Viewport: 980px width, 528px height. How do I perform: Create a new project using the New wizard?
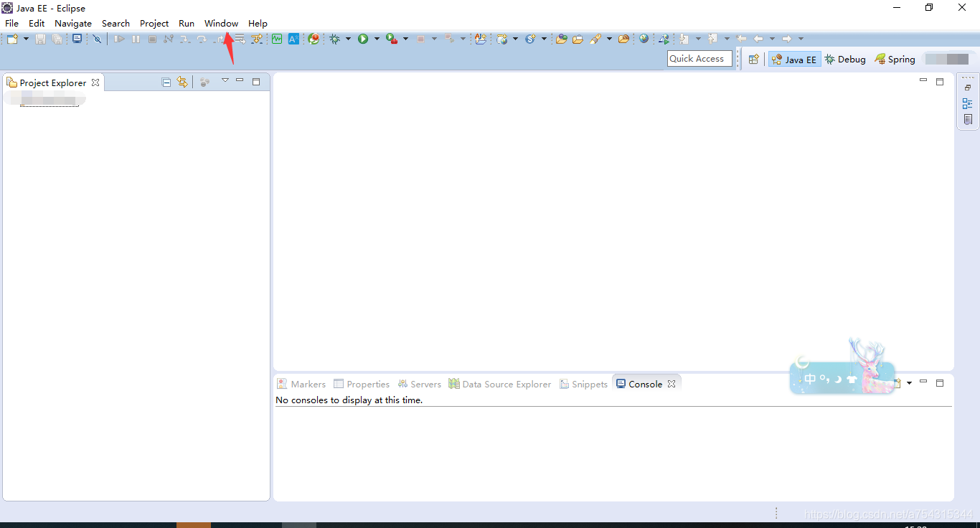(x=12, y=39)
